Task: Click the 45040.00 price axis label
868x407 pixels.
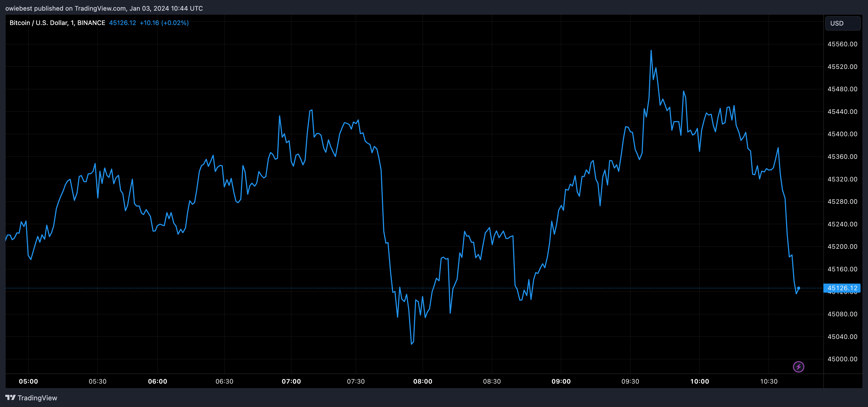Action: tap(842, 337)
